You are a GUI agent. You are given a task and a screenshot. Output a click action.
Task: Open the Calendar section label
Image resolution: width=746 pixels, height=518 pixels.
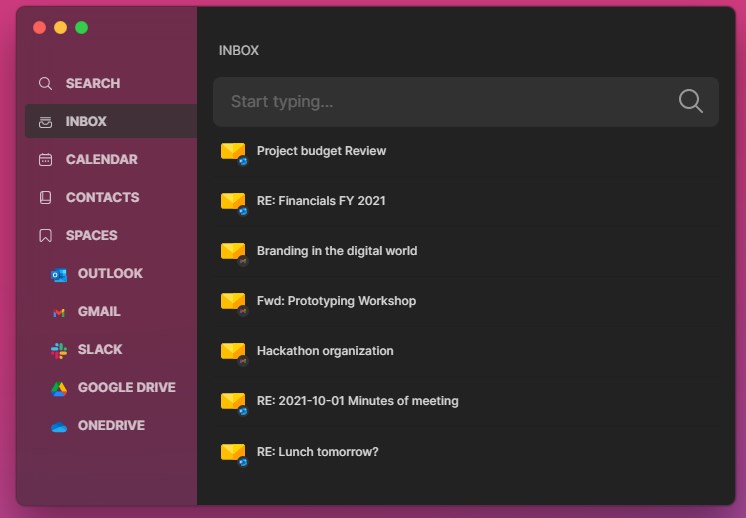point(102,160)
